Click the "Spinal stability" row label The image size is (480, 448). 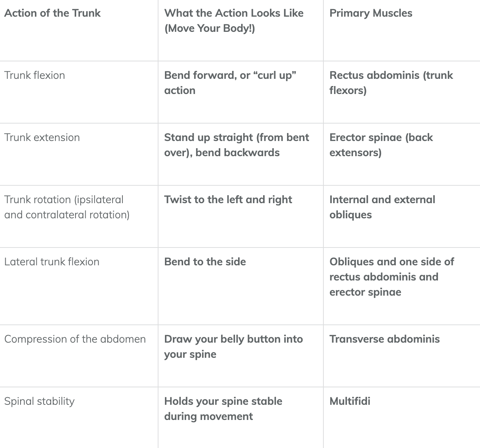pyautogui.click(x=39, y=401)
